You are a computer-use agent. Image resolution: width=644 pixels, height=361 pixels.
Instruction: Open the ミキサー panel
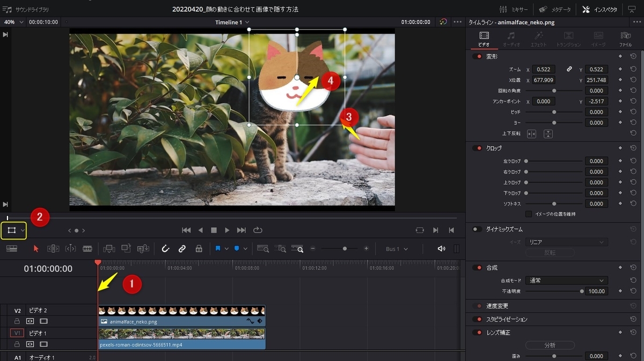pyautogui.click(x=514, y=9)
